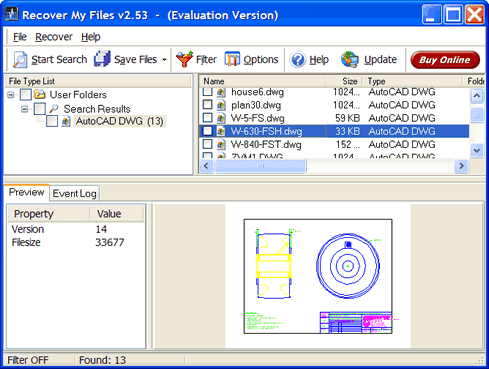This screenshot has height=369, width=489.
Task: Click the Save Files floppy disk icon
Action: (x=102, y=59)
